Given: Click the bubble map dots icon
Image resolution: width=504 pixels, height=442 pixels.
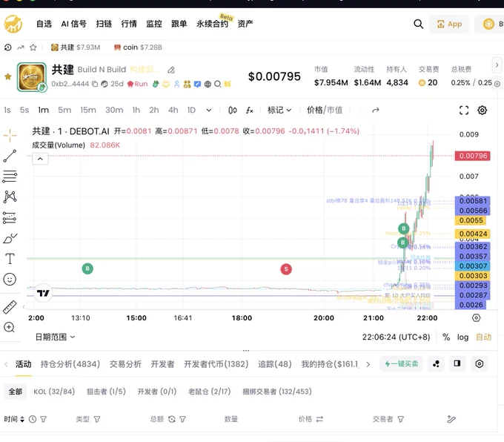Looking at the screenshot, I should (x=436, y=364).
